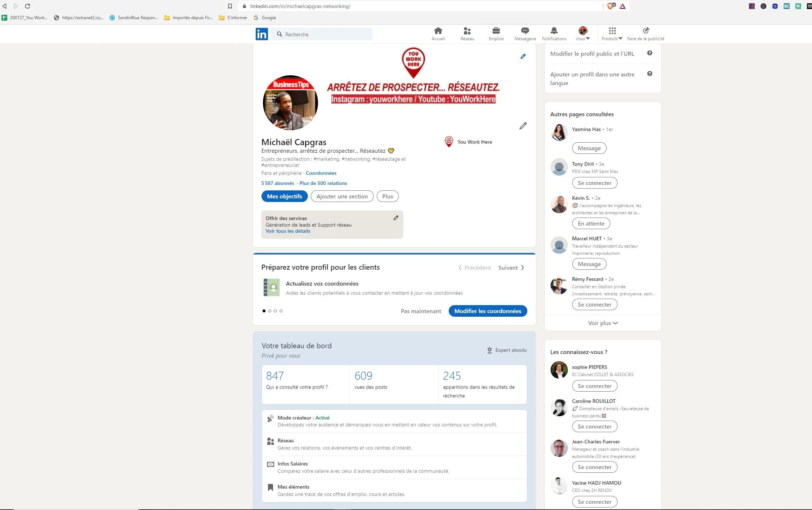The width and height of the screenshot is (812, 510).
Task: Open the Vous profile dropdown
Action: [582, 34]
